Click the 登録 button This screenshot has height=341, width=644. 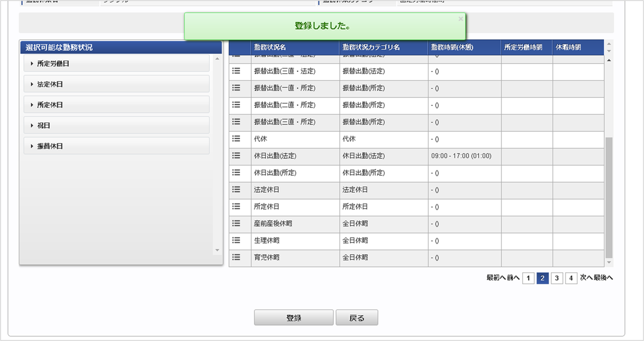tap(294, 317)
